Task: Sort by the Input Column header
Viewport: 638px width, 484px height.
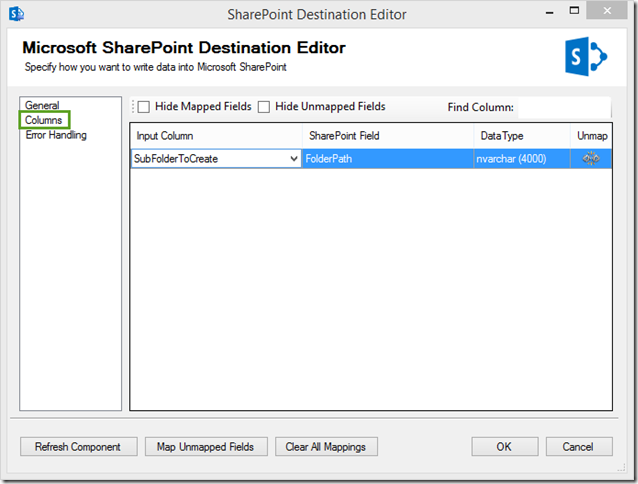Action: pyautogui.click(x=216, y=135)
